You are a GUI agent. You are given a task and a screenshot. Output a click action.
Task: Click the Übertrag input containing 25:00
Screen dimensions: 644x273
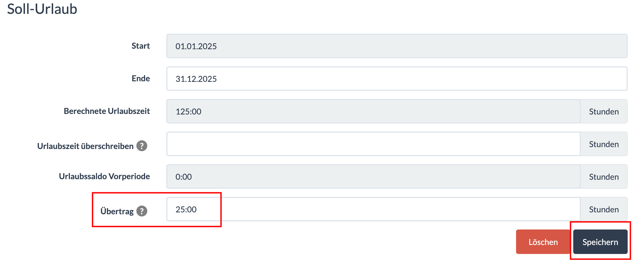[x=373, y=209]
